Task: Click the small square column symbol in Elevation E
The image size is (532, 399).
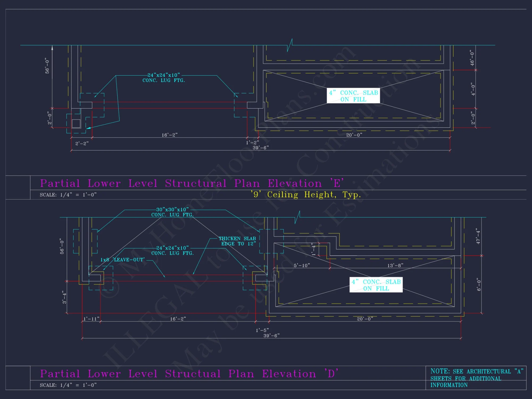Action: (76, 124)
